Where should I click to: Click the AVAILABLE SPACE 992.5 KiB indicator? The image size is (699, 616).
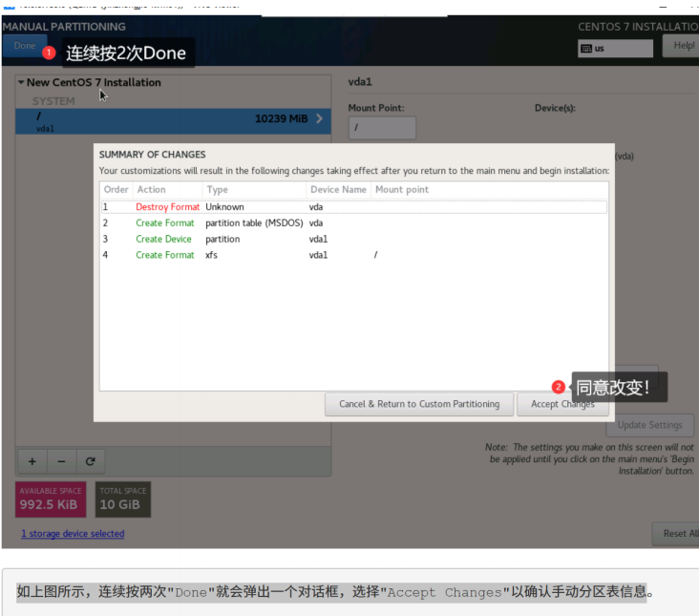tap(51, 499)
